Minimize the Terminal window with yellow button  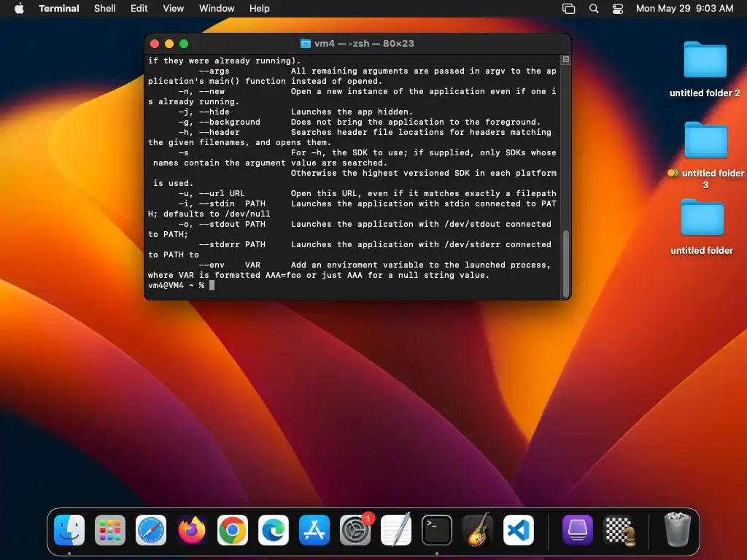click(169, 44)
